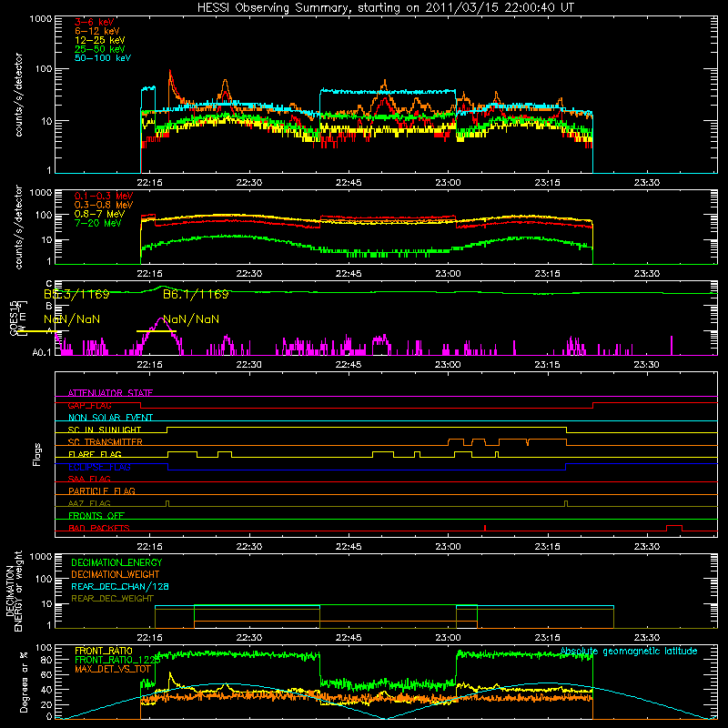The width and height of the screenshot is (728, 728).
Task: Click the 23:30 tick label under the decimation panel
Action: pos(647,638)
